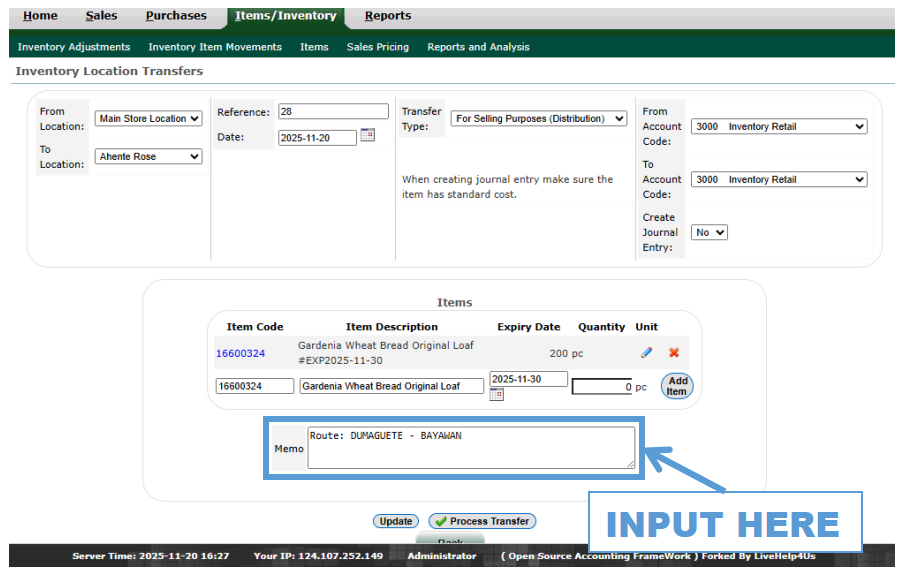This screenshot has height=577, width=903.
Task: Open the Reports tab
Action: click(x=387, y=16)
